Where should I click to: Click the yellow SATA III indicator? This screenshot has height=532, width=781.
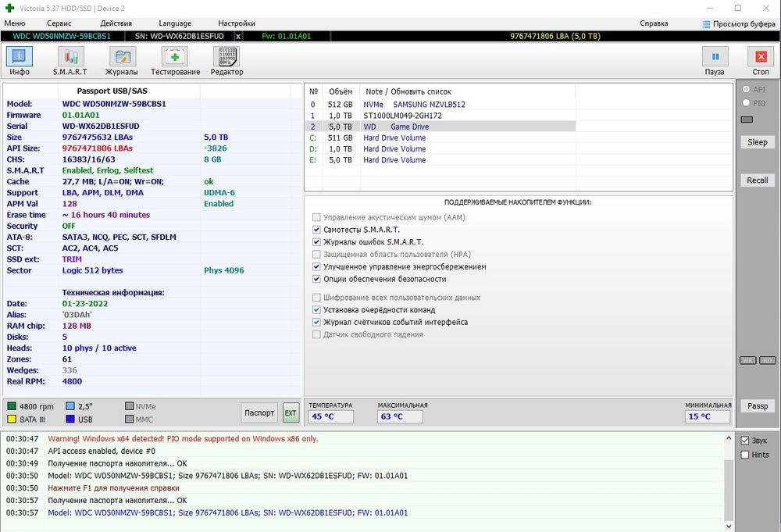[x=12, y=420]
